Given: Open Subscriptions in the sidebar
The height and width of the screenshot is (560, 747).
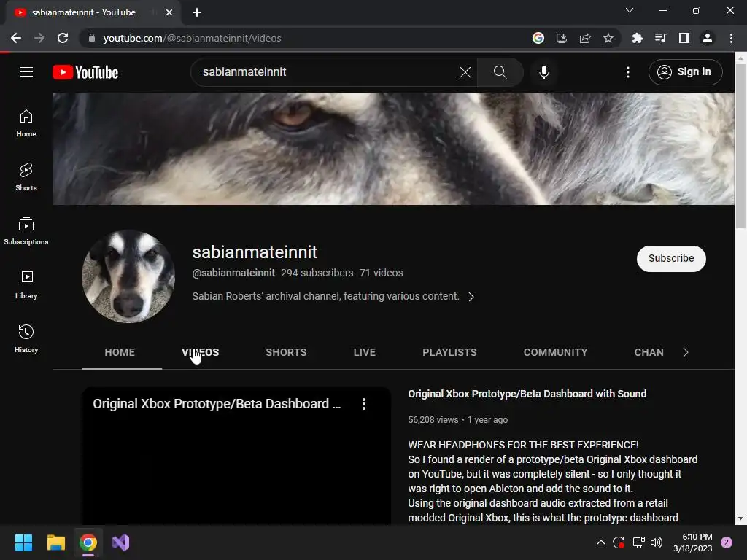Looking at the screenshot, I should click(x=26, y=231).
